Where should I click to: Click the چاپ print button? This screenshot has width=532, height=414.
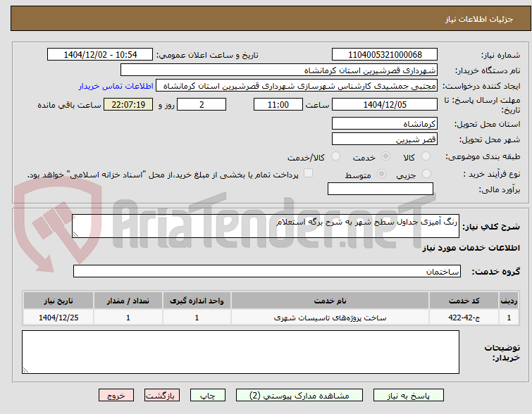coord(208,396)
